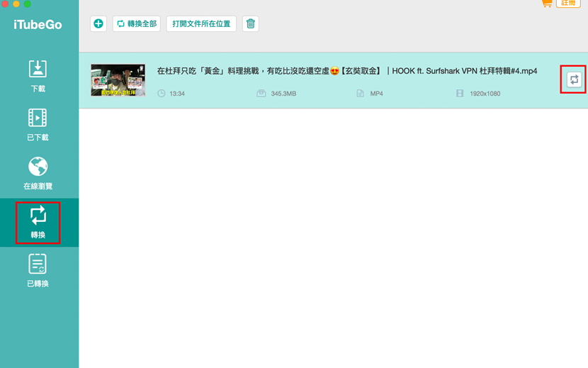Click the green maximize window button
The height and width of the screenshot is (368, 588).
pyautogui.click(x=28, y=4)
